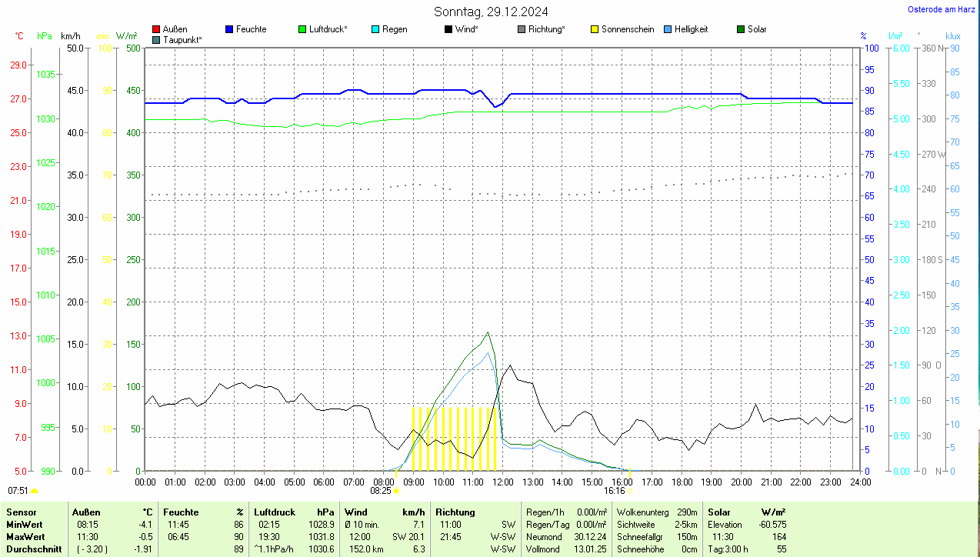Click the light blue Helligkeit legend marker
Viewport: 980px width, 557px height.
(668, 29)
